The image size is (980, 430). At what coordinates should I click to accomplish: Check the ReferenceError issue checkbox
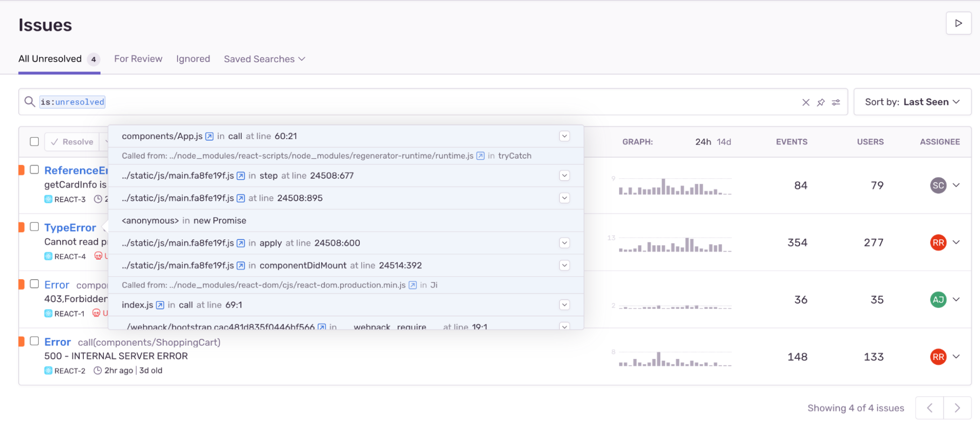coord(34,169)
